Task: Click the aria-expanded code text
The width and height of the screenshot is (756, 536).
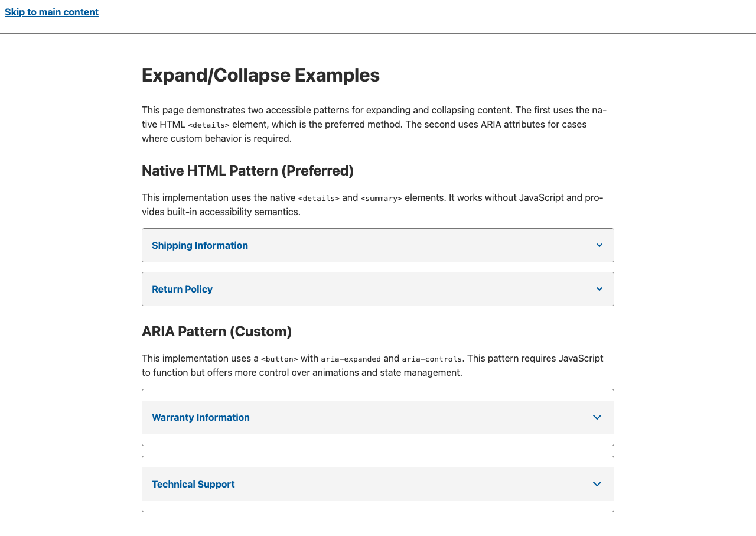Action: [351, 359]
